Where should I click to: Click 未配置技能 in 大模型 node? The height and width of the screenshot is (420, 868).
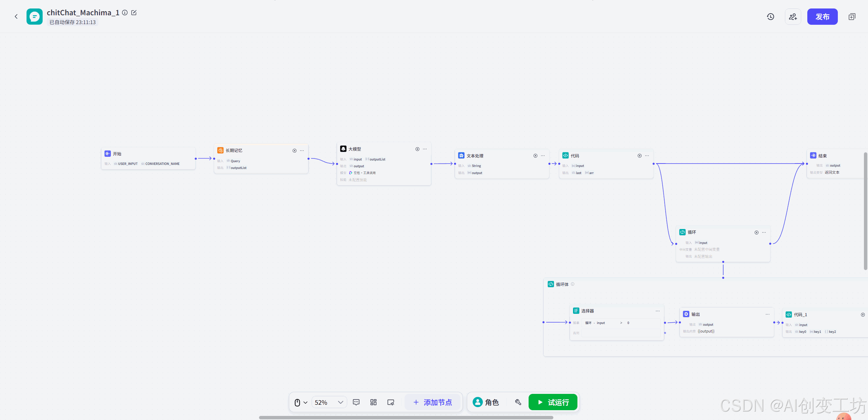point(358,180)
